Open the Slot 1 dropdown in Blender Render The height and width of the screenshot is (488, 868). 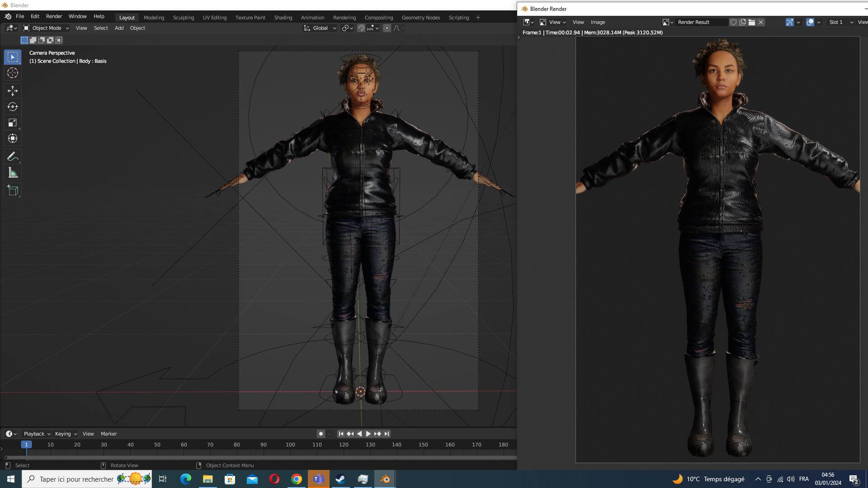(x=841, y=22)
